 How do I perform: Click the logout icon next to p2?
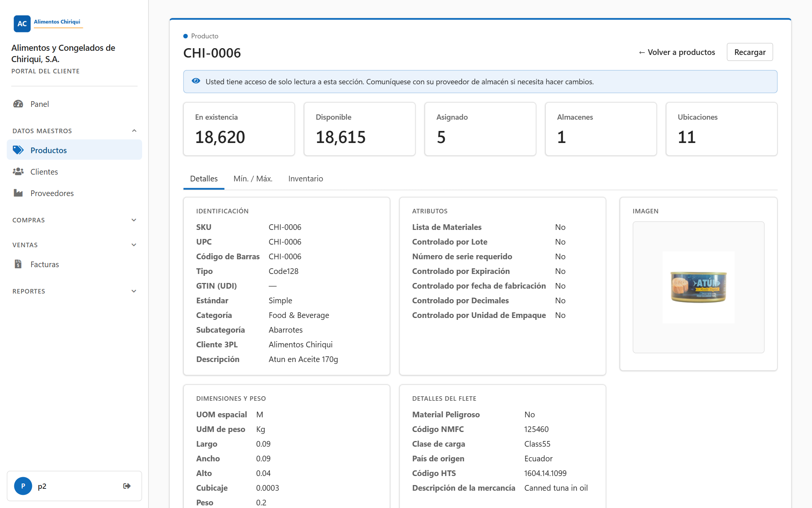(x=127, y=486)
